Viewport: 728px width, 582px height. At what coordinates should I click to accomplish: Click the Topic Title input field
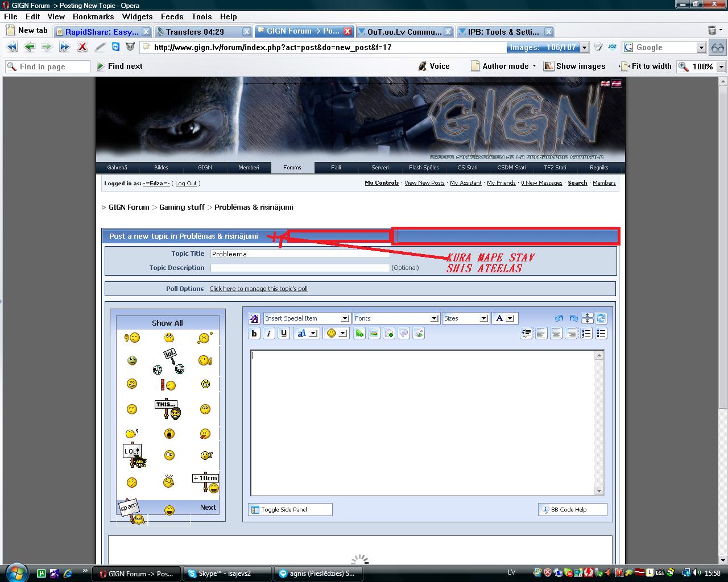300,254
